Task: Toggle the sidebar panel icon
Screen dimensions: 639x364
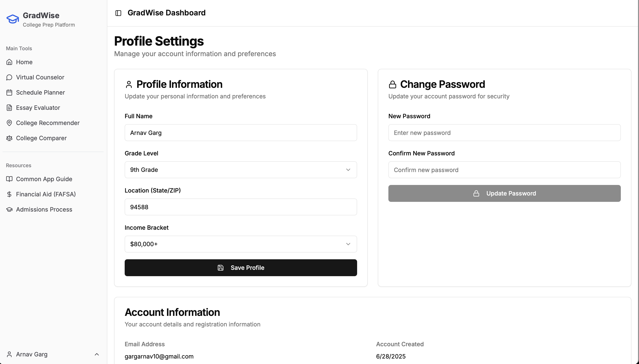Action: [118, 13]
